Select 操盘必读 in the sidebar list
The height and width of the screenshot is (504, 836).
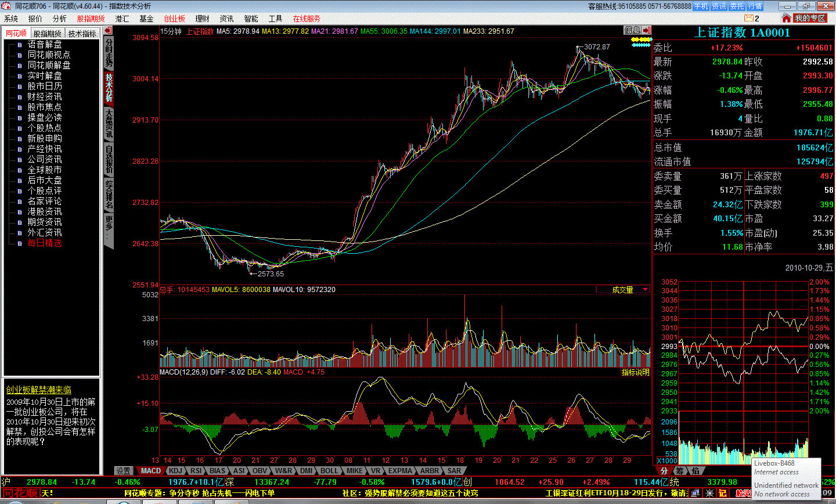click(x=45, y=117)
